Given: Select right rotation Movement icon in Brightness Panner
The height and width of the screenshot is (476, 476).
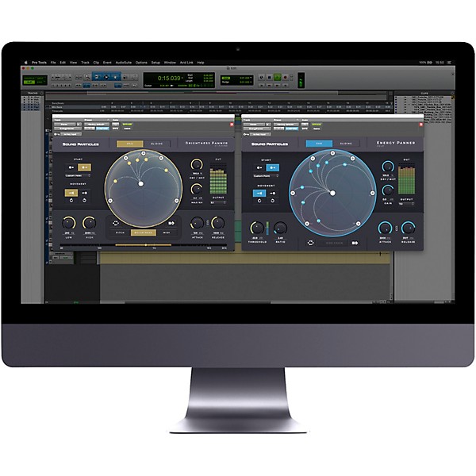Looking at the screenshot, I should coord(84,201).
